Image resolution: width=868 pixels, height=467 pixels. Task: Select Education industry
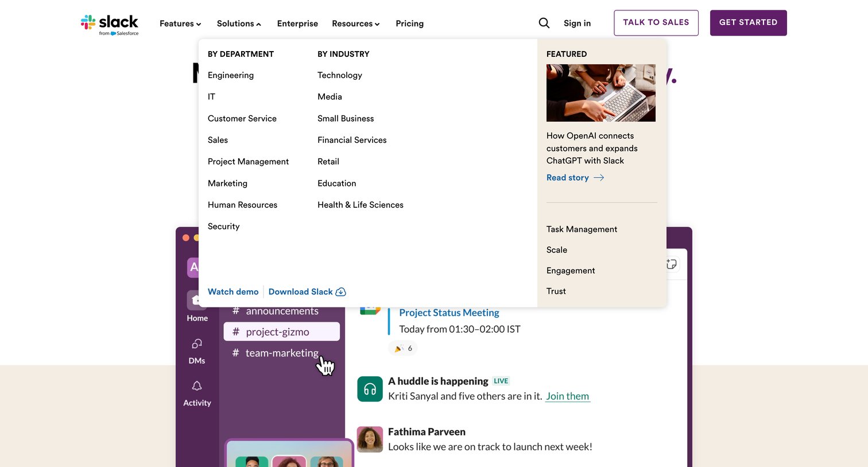pos(337,183)
